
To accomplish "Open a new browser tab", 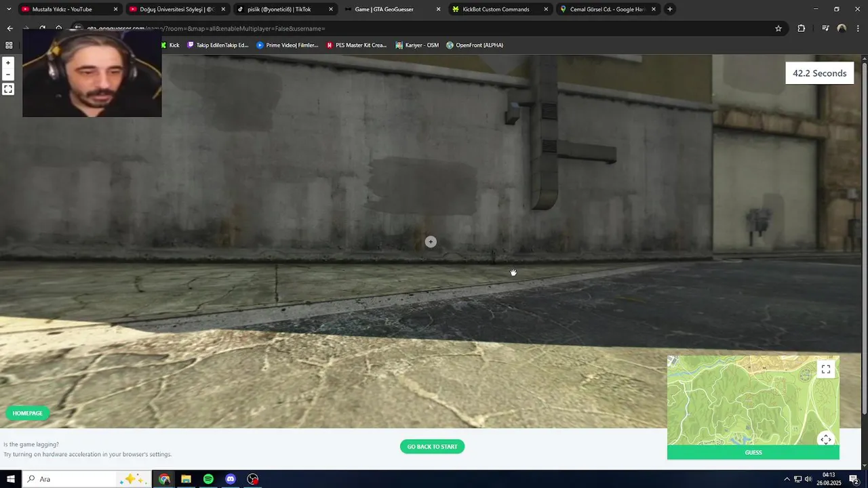I will 670,9.
